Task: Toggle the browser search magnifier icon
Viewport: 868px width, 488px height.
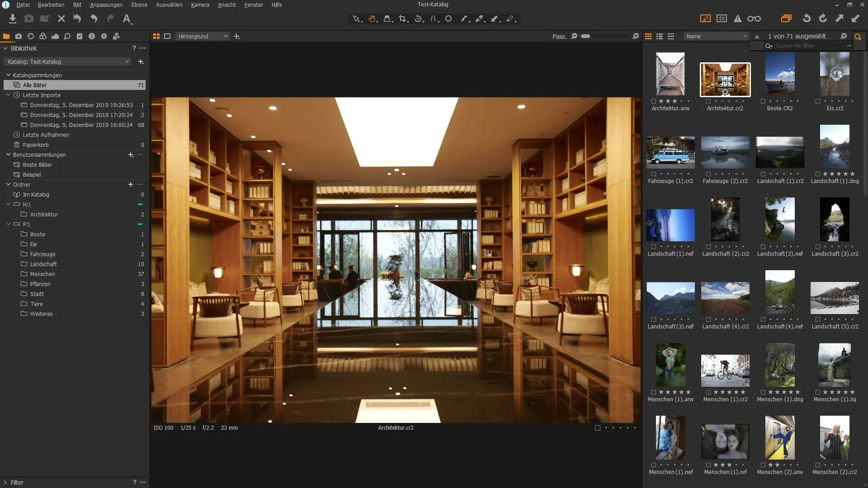Action: tap(858, 37)
